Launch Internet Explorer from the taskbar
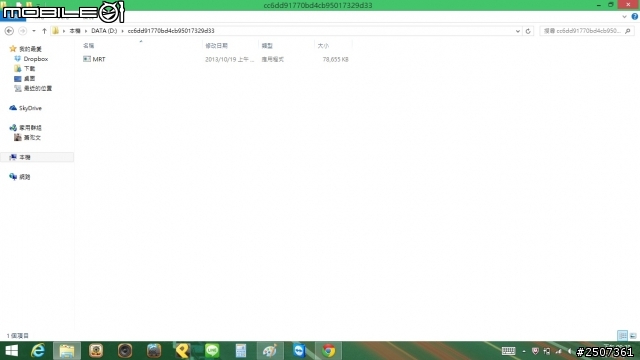Viewport: 640px width, 360px height. click(x=38, y=351)
